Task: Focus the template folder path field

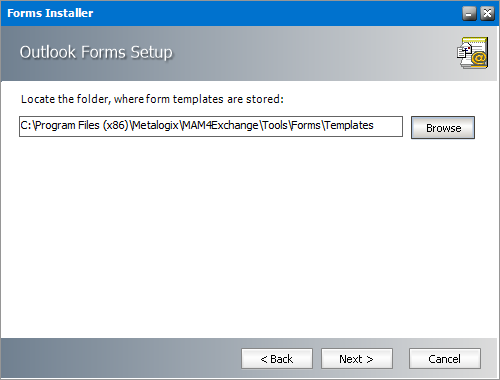Action: pyautogui.click(x=211, y=126)
